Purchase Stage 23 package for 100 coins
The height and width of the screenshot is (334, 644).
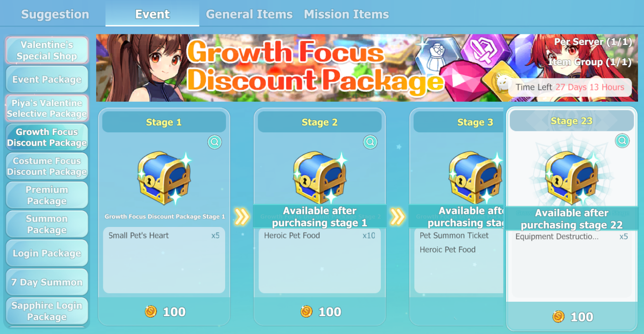[x=572, y=316]
